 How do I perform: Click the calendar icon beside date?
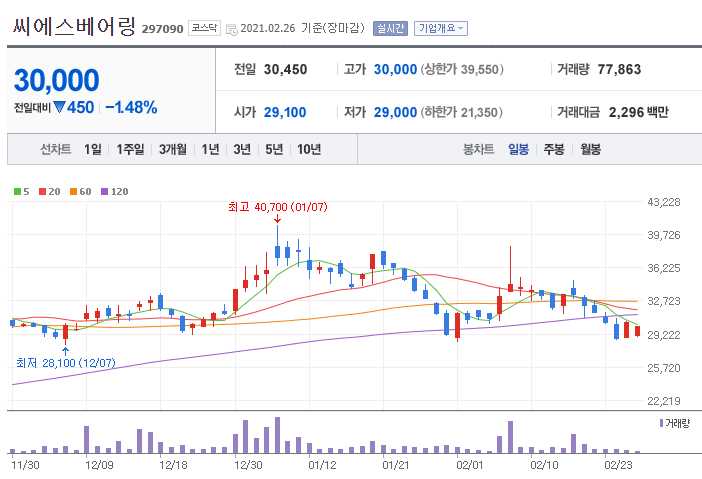(x=231, y=30)
